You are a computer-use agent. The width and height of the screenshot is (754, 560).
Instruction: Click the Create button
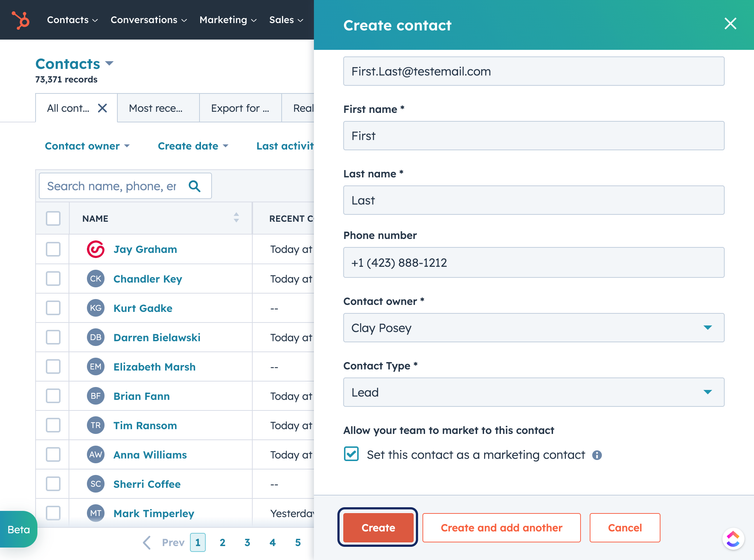(x=378, y=528)
